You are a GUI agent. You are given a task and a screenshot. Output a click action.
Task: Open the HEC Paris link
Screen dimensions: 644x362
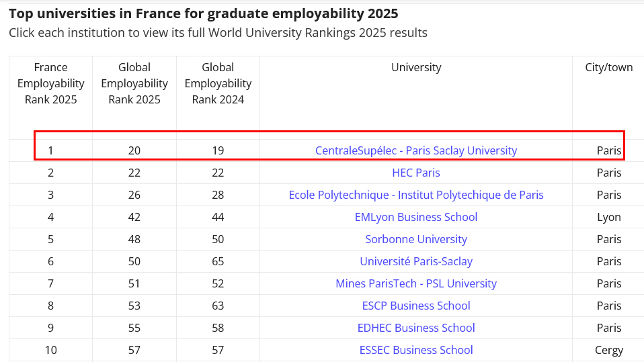(415, 173)
